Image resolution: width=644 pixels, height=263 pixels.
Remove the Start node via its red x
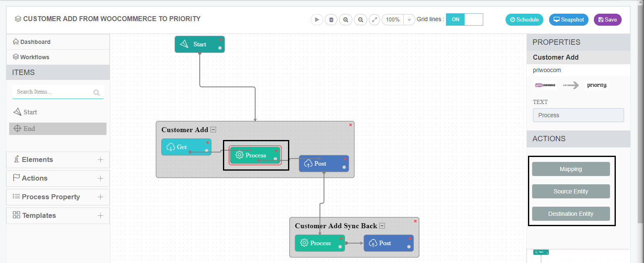coord(221,40)
